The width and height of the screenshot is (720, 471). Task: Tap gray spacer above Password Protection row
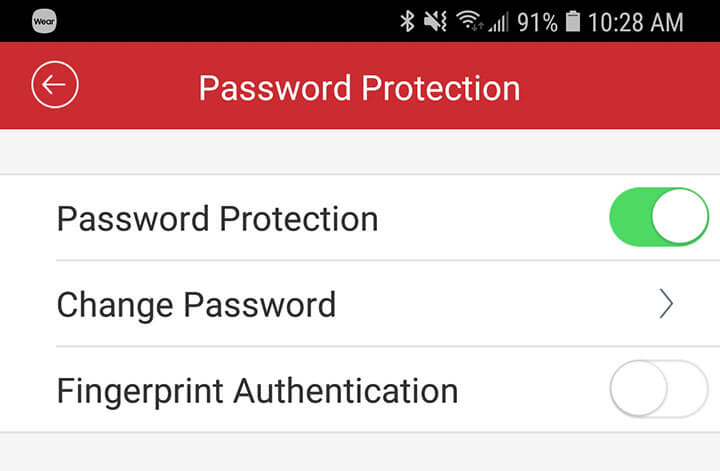point(360,153)
